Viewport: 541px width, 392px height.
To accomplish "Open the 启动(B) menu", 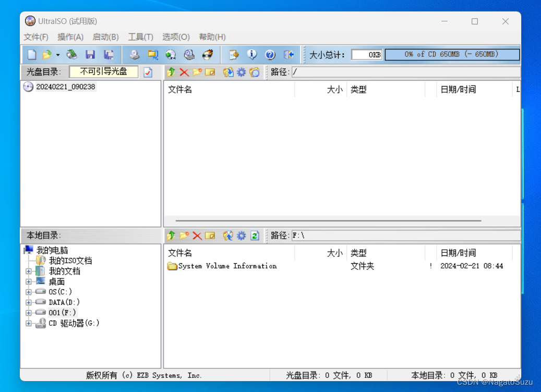I will (x=105, y=37).
